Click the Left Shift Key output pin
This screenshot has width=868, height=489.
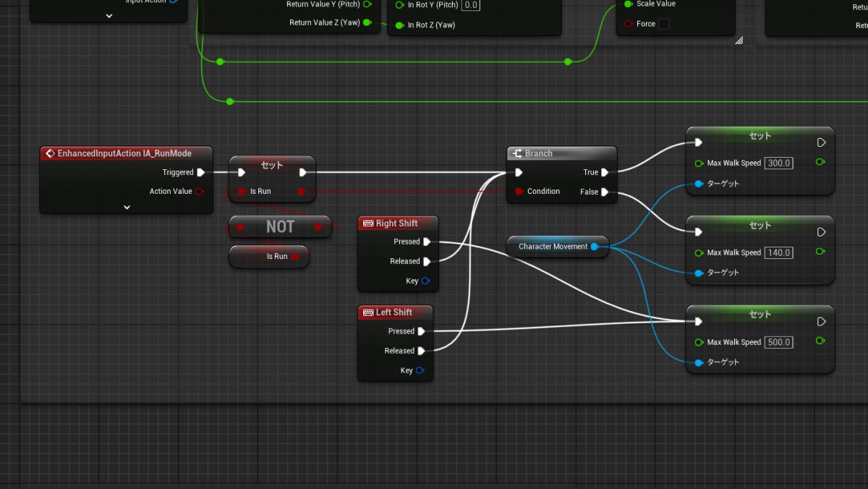(420, 370)
